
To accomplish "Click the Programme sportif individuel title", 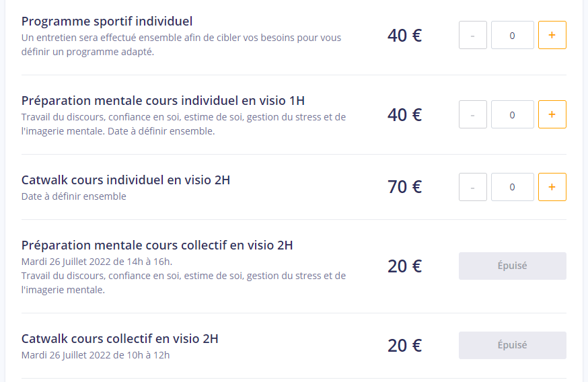I will pyautogui.click(x=107, y=22).
